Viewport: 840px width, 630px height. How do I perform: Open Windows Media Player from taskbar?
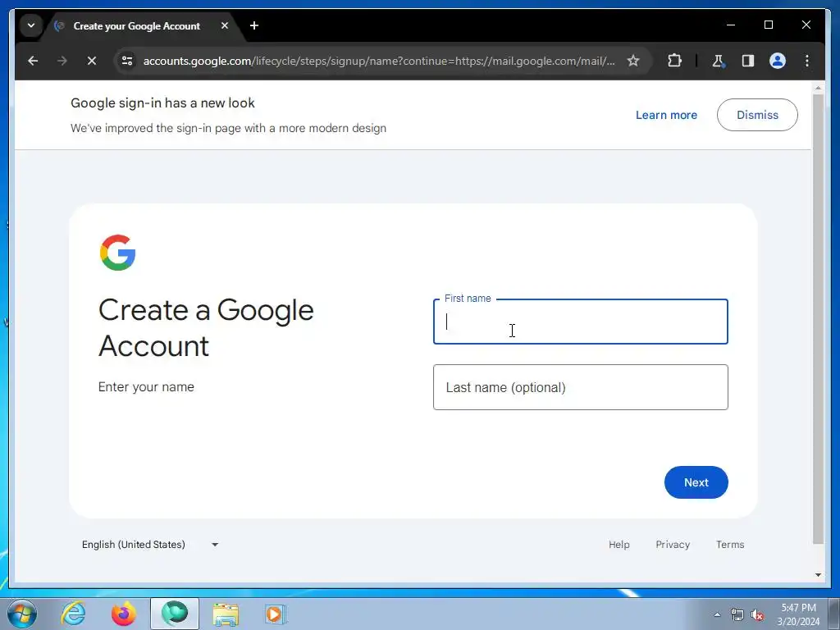(x=276, y=614)
